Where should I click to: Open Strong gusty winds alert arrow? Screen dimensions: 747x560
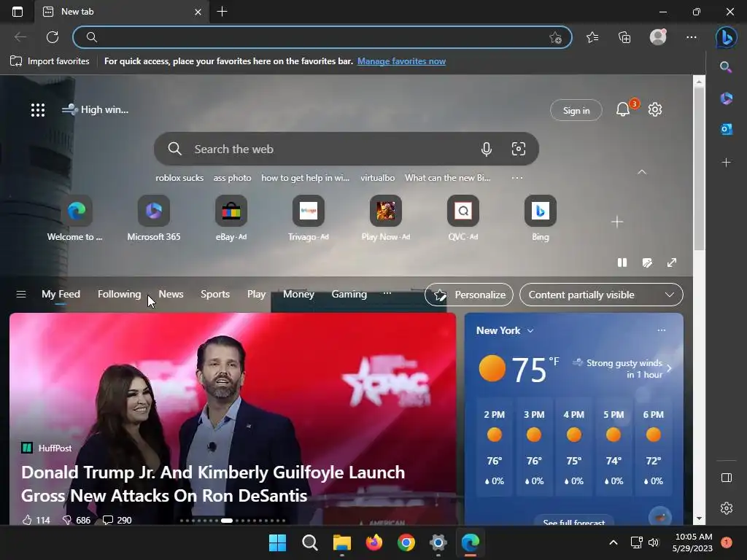point(670,368)
